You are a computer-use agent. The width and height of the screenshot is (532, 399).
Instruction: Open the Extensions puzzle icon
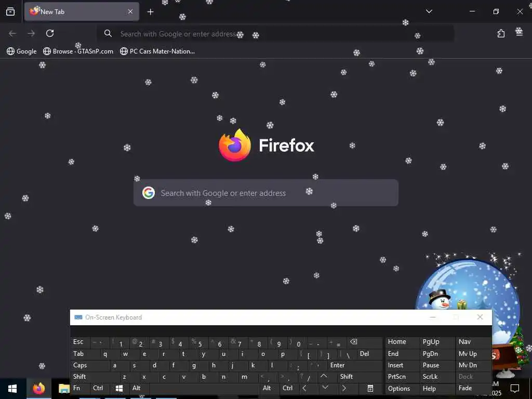click(501, 33)
